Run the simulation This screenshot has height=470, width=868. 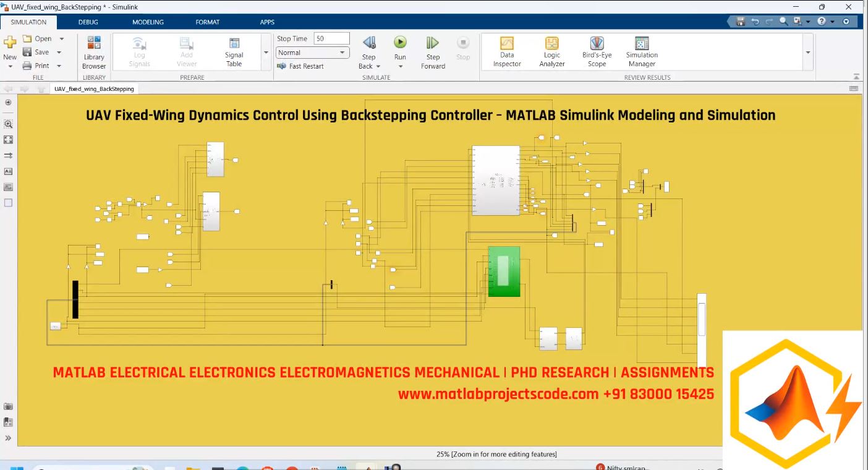tap(400, 43)
